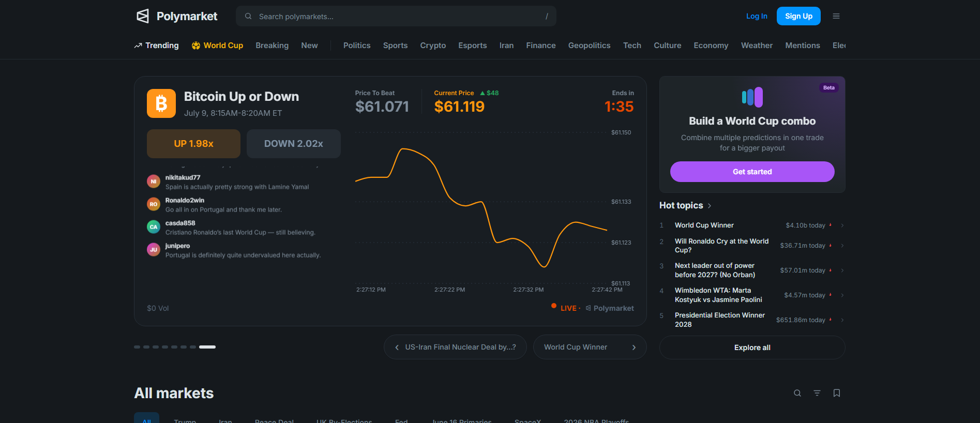The height and width of the screenshot is (423, 980).
Task: Bet UP 1.98x on Bitcoin
Action: [x=193, y=144]
